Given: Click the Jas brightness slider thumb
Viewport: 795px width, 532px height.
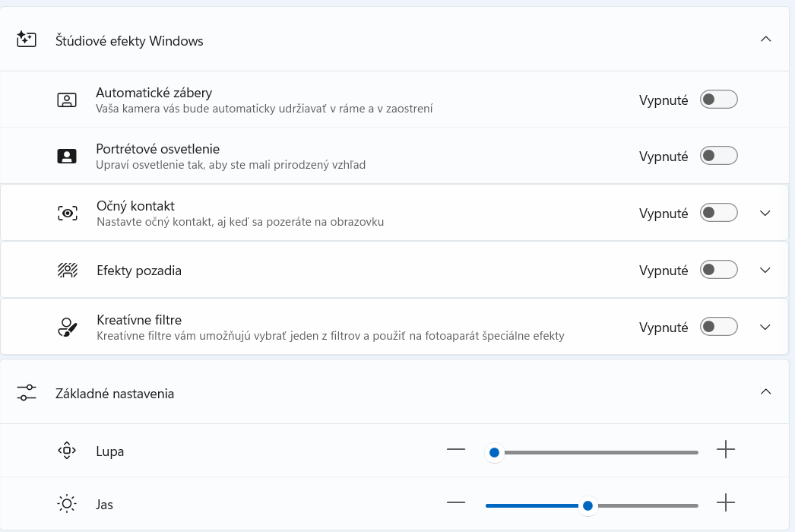Looking at the screenshot, I should pyautogui.click(x=588, y=505).
